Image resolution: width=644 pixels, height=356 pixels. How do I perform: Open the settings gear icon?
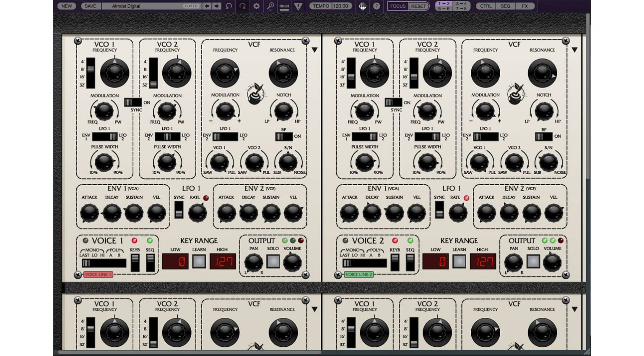pos(257,6)
